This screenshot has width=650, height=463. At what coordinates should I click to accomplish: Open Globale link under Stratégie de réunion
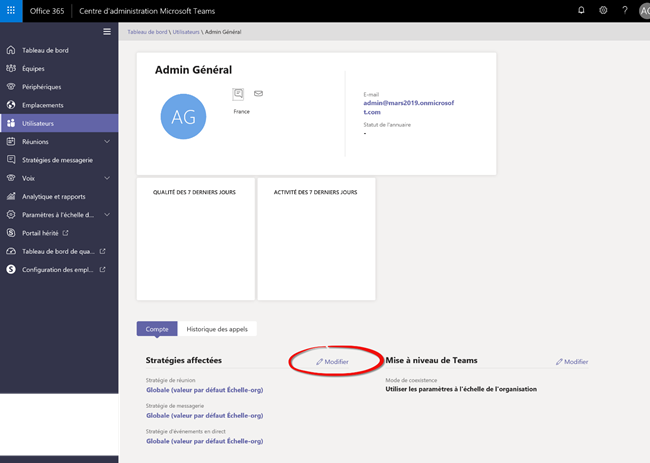(205, 390)
